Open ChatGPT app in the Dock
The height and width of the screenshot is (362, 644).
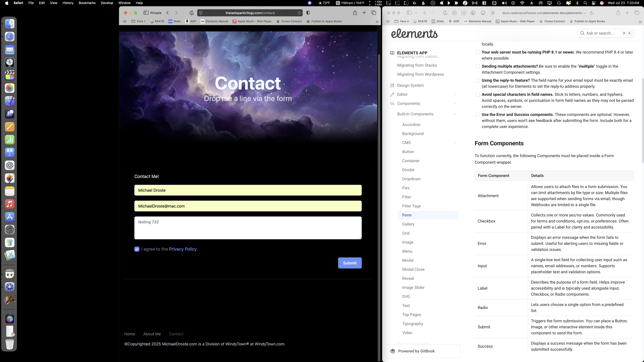click(10, 165)
